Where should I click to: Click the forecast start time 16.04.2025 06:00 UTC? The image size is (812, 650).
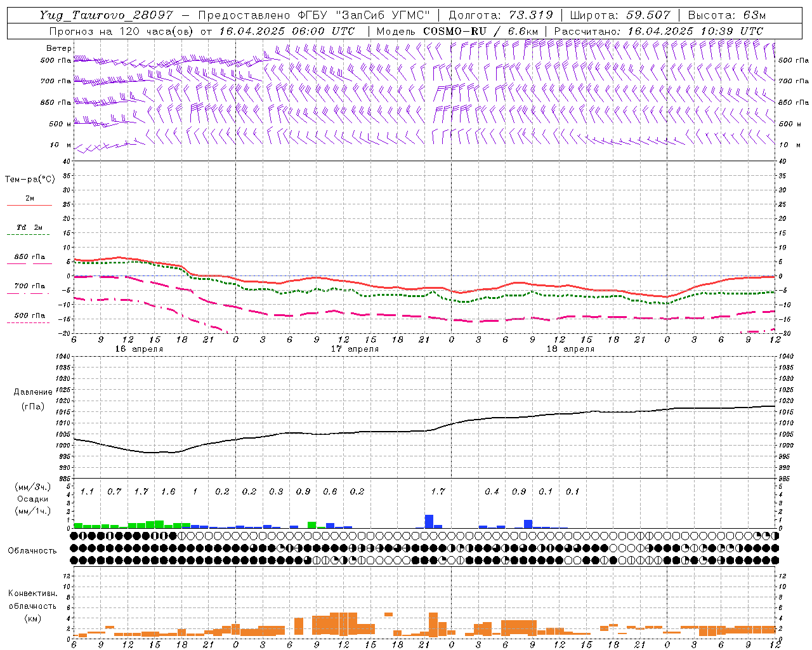tap(287, 31)
